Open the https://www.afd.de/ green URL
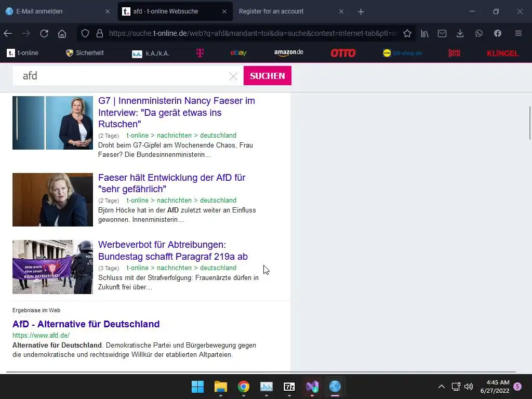This screenshot has height=399, width=532. (x=41, y=335)
